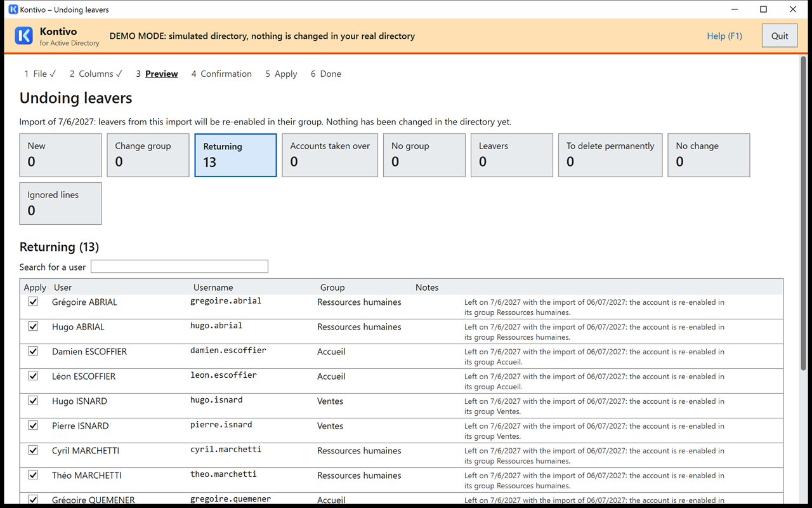Click Ressources humaines in Théo MARCHETTI row
812x508 pixels.
coord(359,476)
